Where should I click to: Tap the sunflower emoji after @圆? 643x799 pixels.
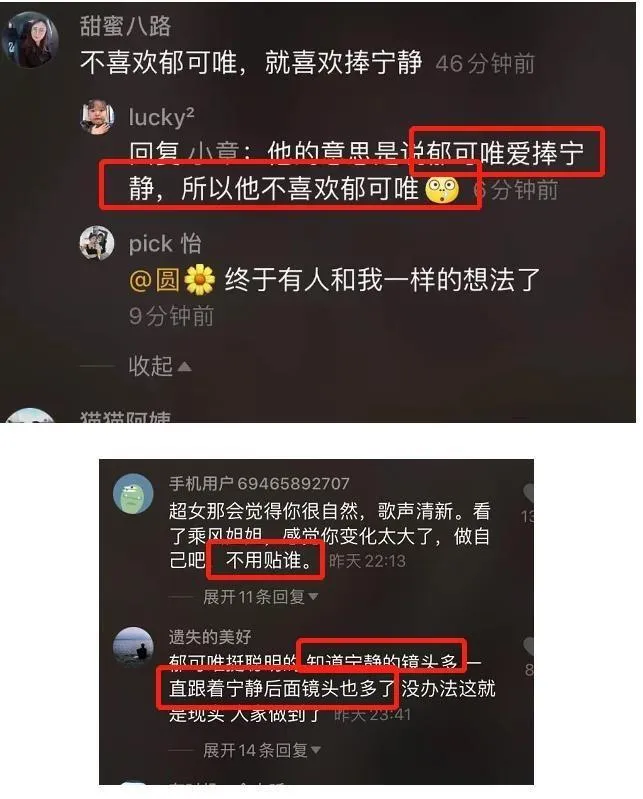(200, 279)
